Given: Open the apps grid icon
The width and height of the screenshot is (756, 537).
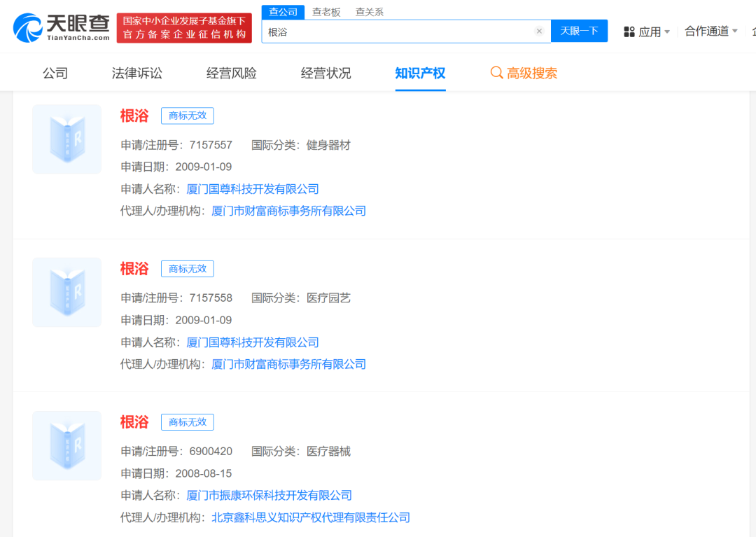Looking at the screenshot, I should click(x=629, y=32).
